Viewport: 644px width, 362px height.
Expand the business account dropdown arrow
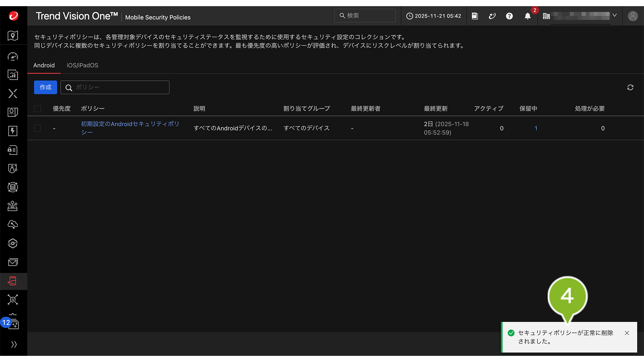coord(615,16)
